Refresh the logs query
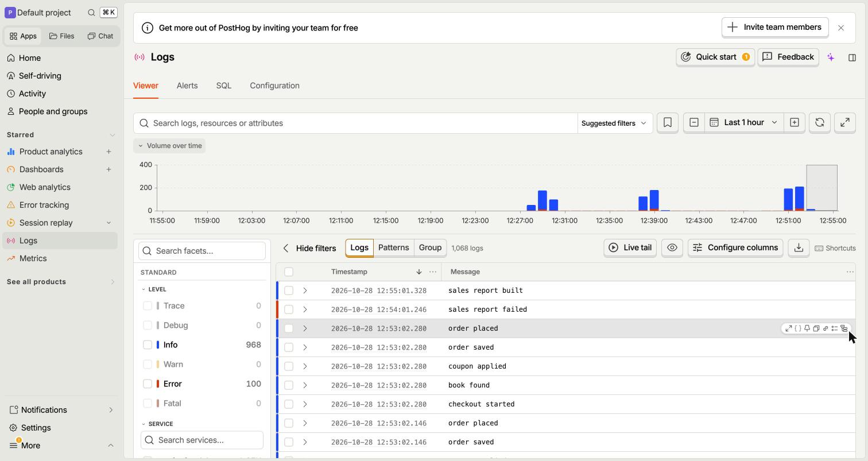Image resolution: width=868 pixels, height=461 pixels. coord(820,122)
